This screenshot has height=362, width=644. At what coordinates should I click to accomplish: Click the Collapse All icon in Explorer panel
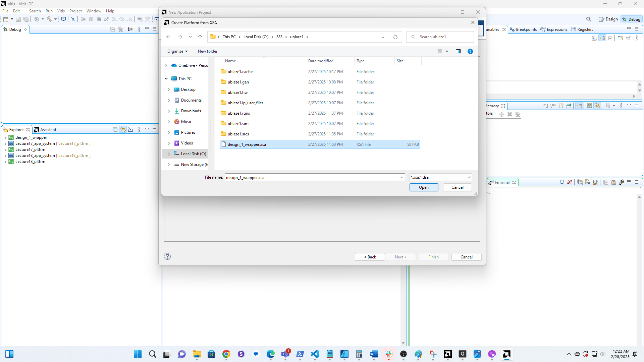[x=115, y=130]
